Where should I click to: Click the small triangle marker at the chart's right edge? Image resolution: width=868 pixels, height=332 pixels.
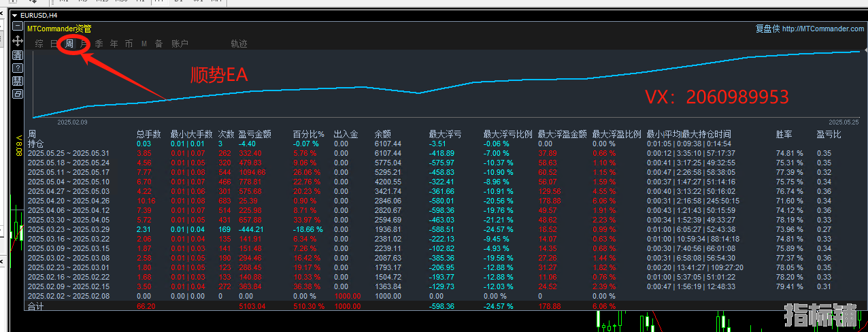865,51
